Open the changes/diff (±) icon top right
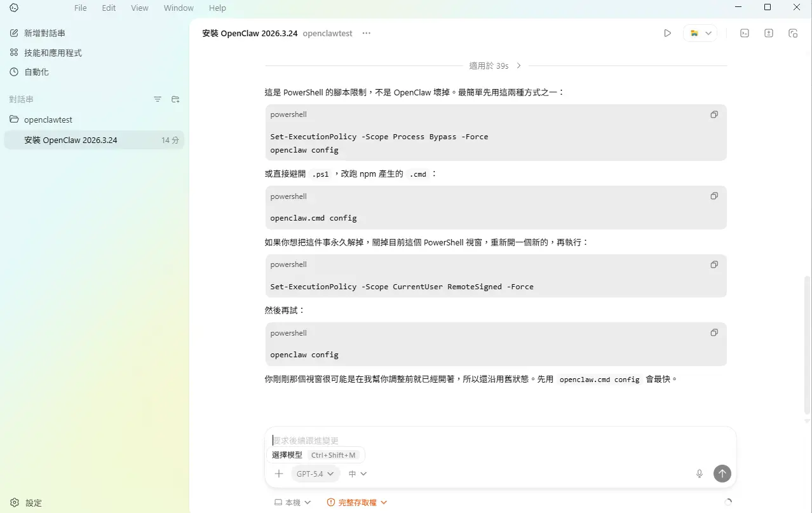The image size is (812, 513). [x=769, y=32]
